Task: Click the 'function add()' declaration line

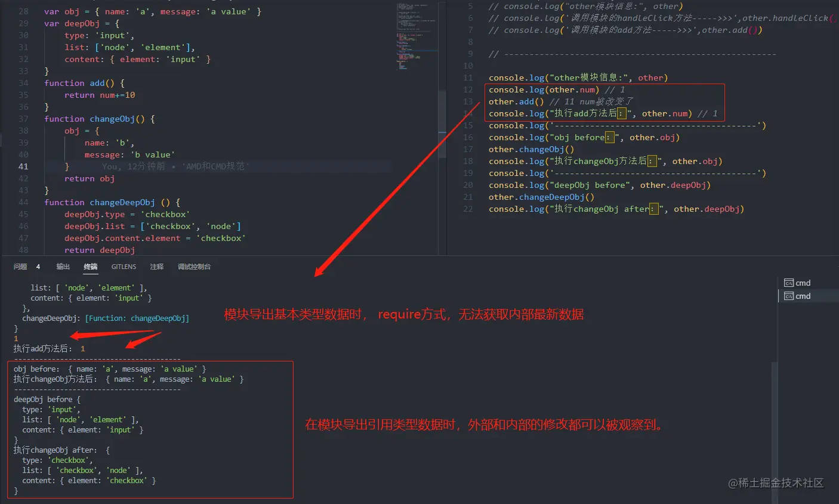Action: click(84, 83)
